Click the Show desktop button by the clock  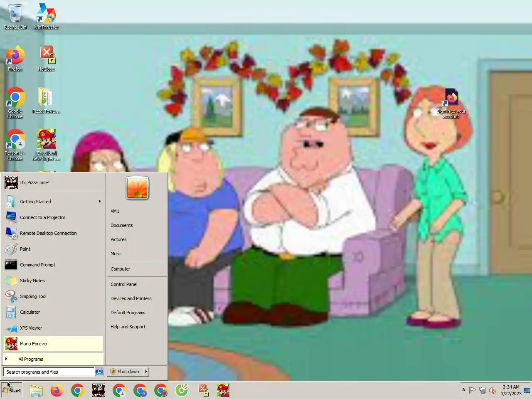pos(527,390)
